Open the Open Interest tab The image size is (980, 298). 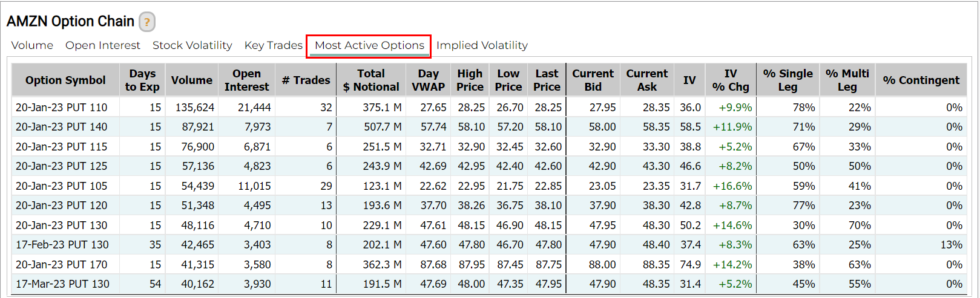click(x=102, y=45)
